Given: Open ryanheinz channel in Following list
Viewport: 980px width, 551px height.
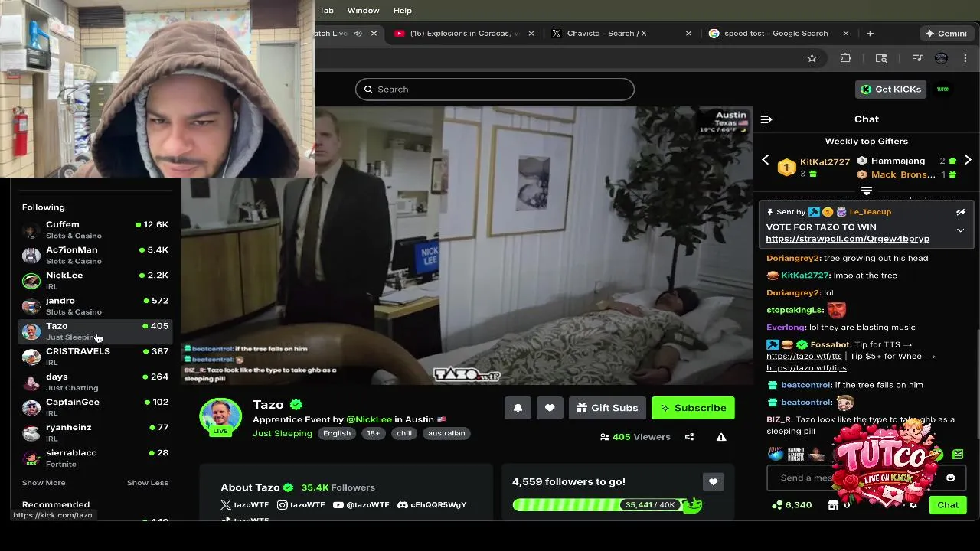Looking at the screenshot, I should 96,432.
